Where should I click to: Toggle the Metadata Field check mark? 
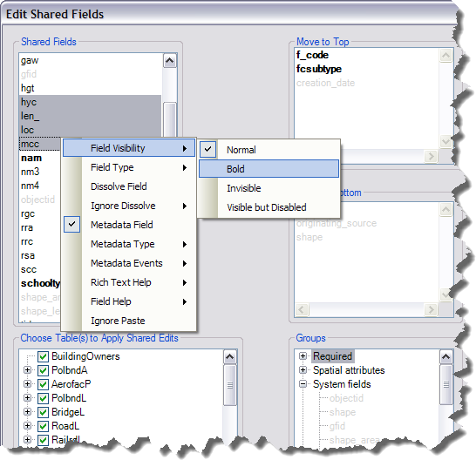[72, 225]
